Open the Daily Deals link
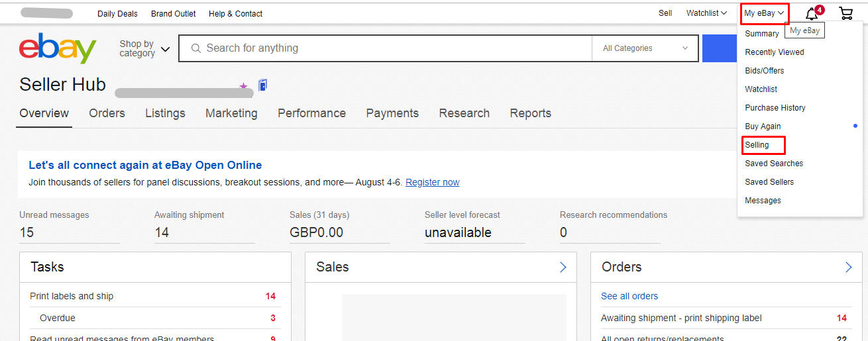The width and height of the screenshot is (868, 341). click(x=117, y=13)
